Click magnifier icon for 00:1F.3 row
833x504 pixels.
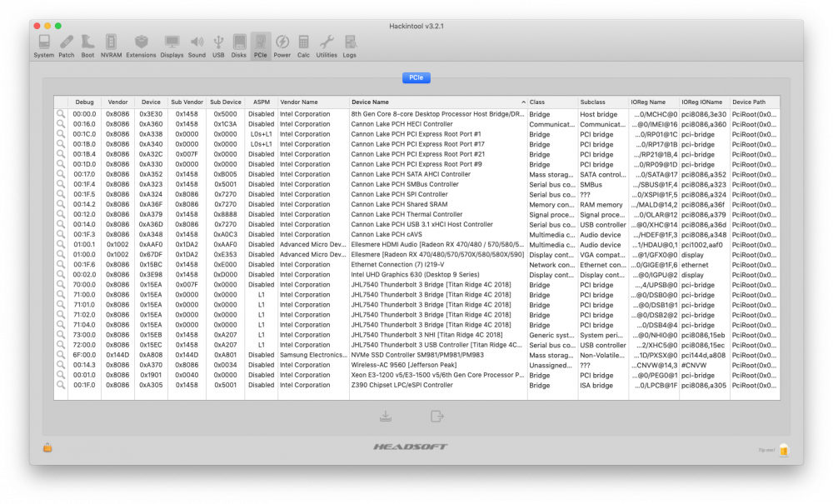(x=61, y=235)
